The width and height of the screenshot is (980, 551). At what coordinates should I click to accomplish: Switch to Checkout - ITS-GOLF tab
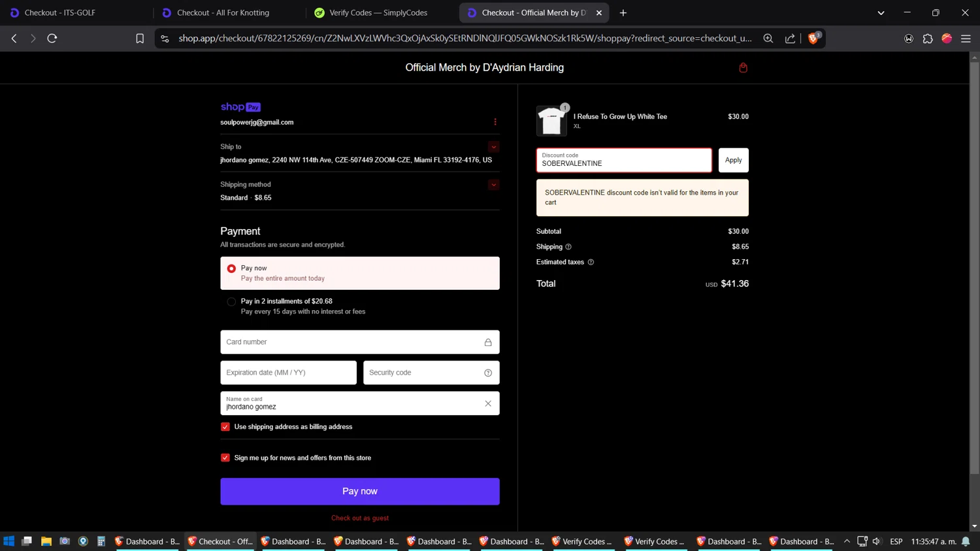pos(76,12)
